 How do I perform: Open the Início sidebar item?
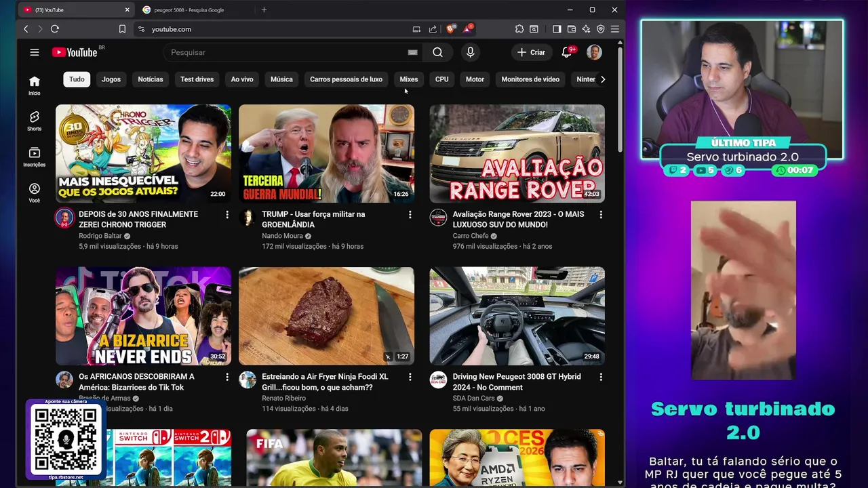tap(35, 85)
